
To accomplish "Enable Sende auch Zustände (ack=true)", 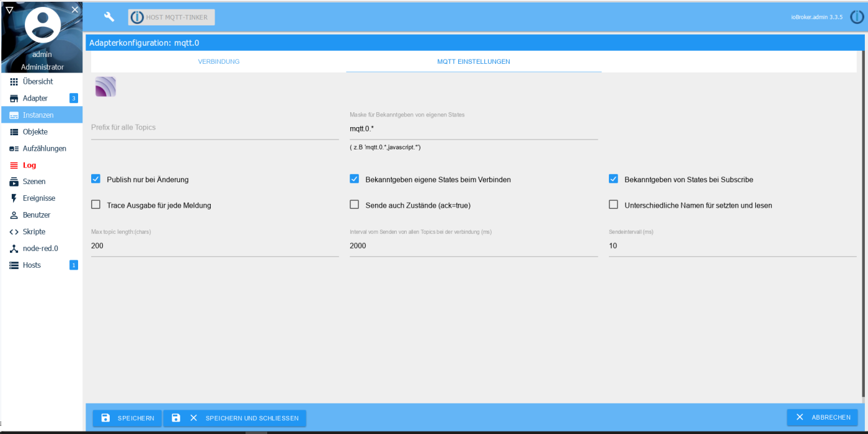I will 355,205.
